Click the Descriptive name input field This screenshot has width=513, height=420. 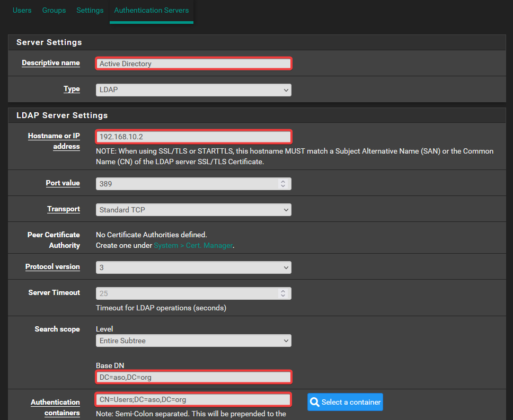tap(193, 64)
